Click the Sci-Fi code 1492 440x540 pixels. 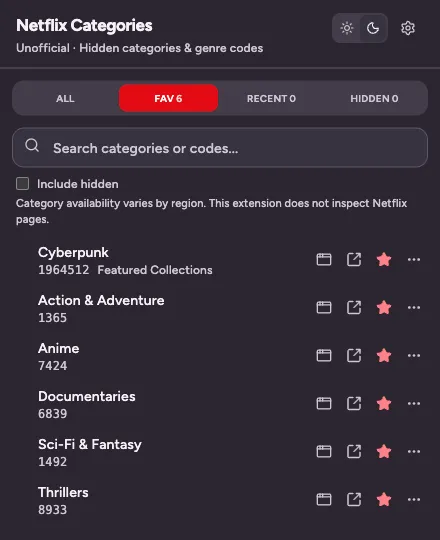(52, 462)
